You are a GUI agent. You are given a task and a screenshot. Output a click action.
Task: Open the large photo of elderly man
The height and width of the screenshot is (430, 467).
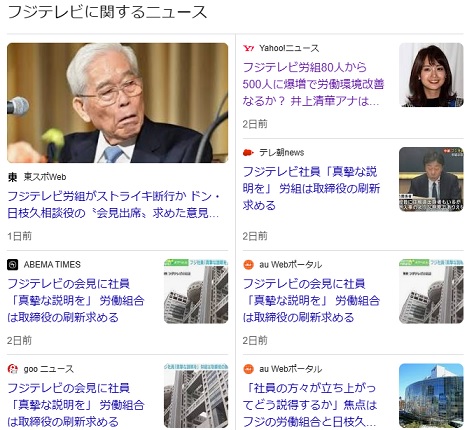click(118, 103)
